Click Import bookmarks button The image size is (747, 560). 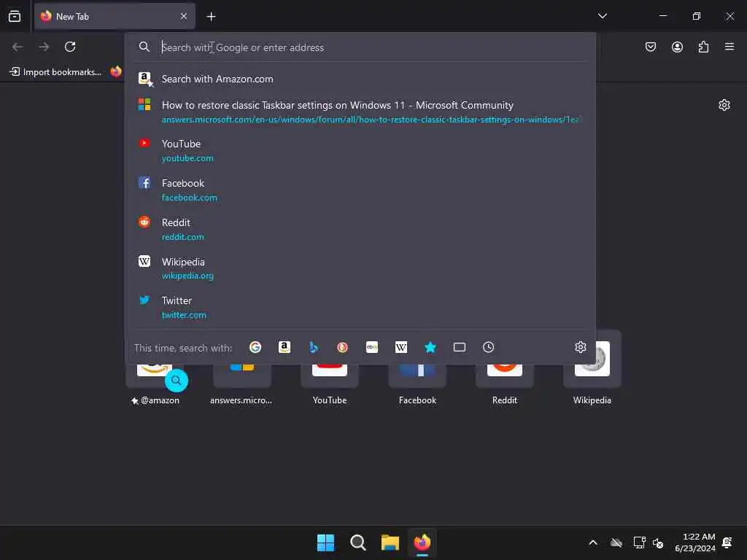click(55, 72)
